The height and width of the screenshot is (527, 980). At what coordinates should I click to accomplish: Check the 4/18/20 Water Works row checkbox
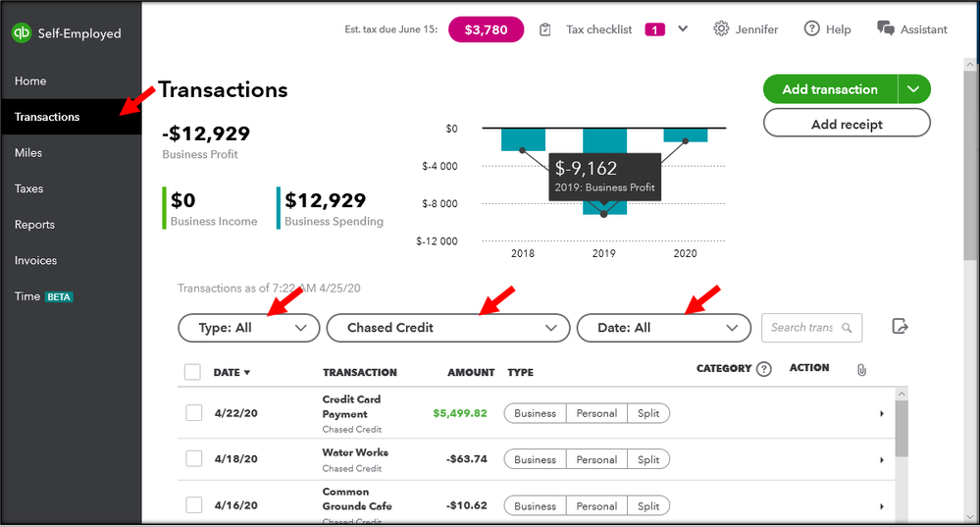coord(194,458)
